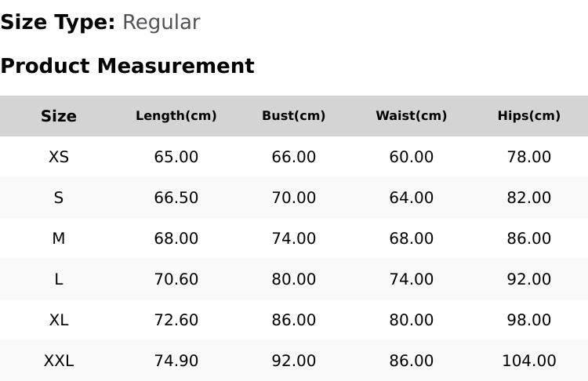The width and height of the screenshot is (588, 381).
Task: Click the 92.00 hips value for L
Action: click(x=529, y=279)
